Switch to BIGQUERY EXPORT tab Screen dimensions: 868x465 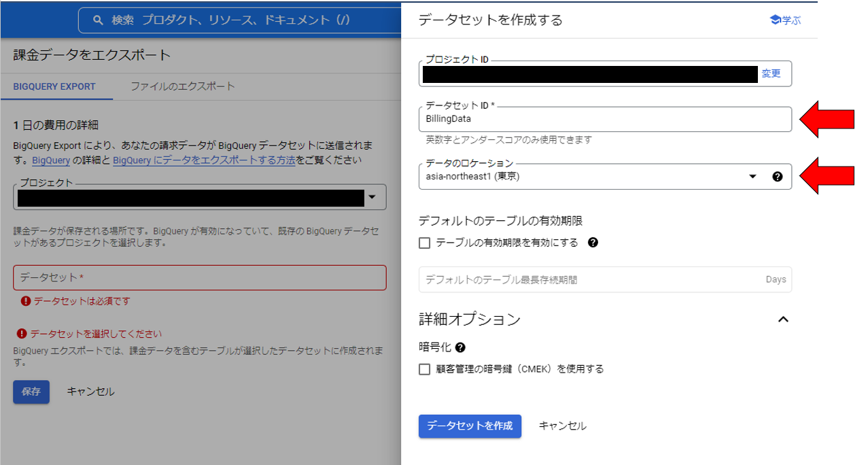coord(54,87)
